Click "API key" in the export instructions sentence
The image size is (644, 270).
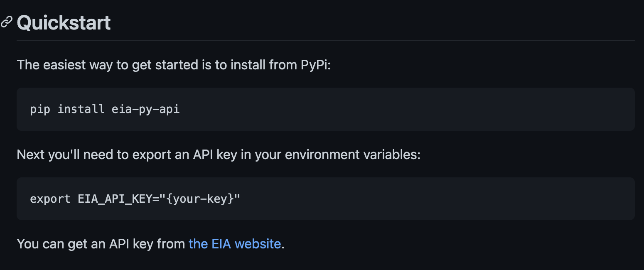click(x=215, y=155)
